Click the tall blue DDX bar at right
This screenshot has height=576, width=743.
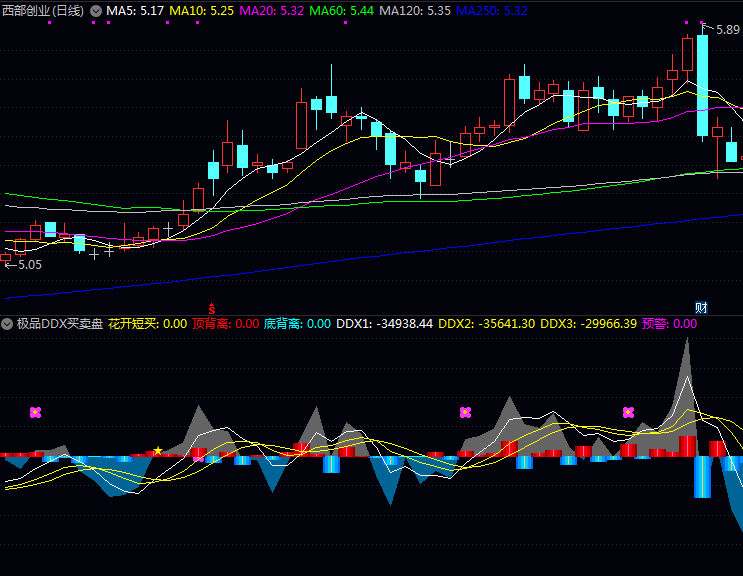click(x=704, y=477)
